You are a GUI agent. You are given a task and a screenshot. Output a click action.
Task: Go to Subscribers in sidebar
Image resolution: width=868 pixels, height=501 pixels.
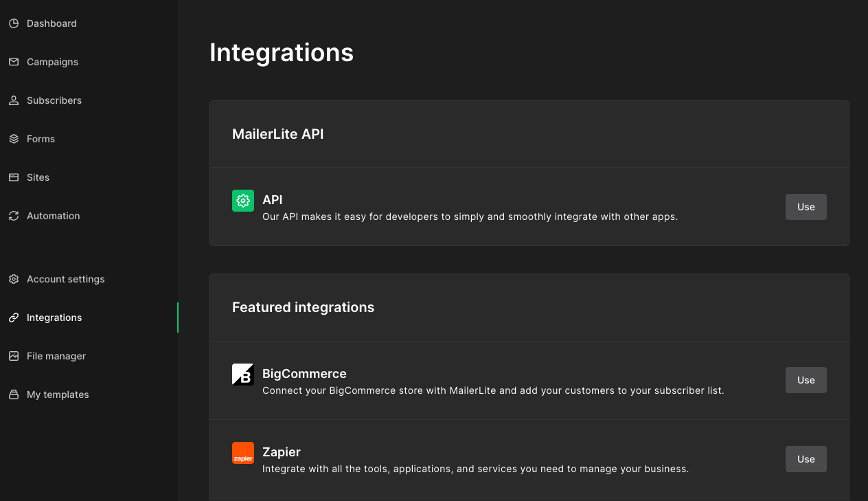[x=54, y=100]
